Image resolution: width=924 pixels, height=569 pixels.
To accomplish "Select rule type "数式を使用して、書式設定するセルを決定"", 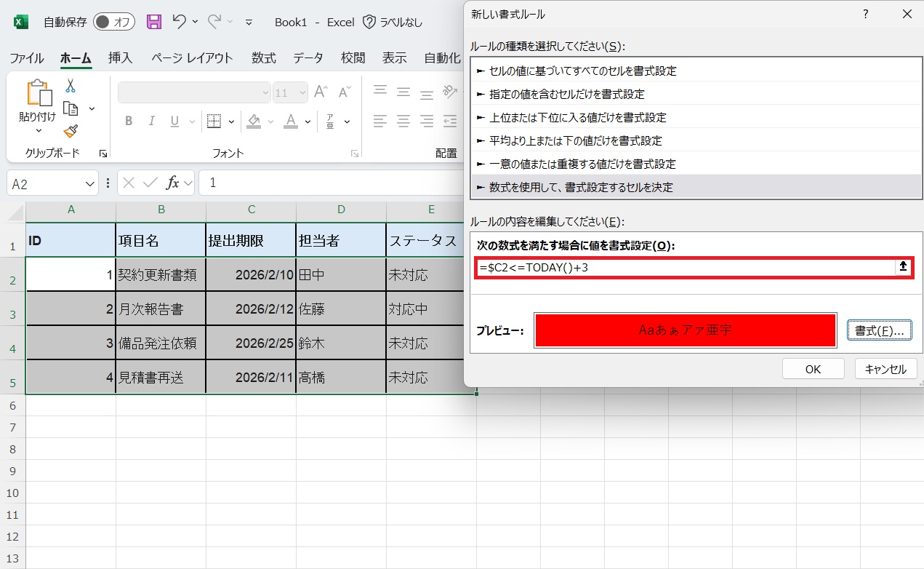I will click(x=581, y=187).
